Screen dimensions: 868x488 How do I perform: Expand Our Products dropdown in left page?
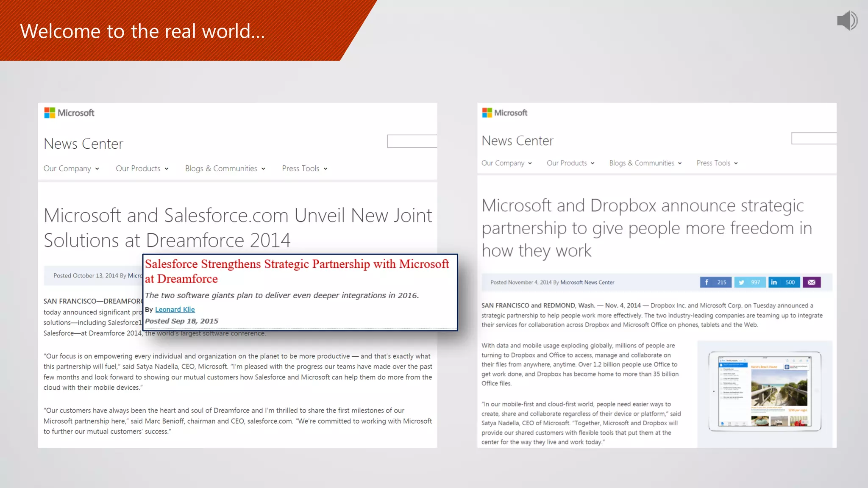[142, 169]
